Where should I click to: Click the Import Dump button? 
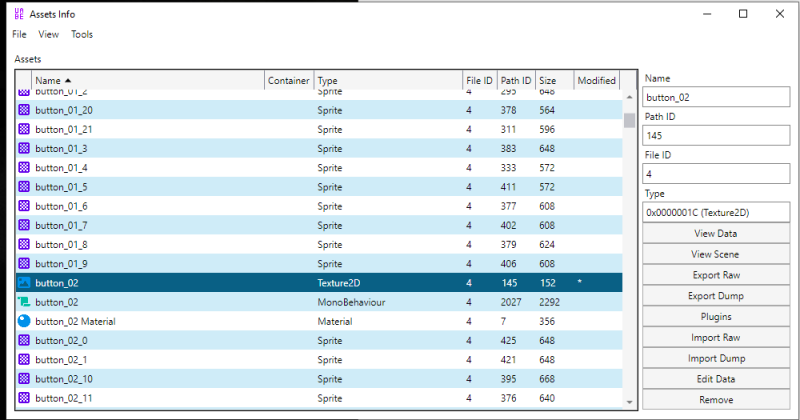(716, 358)
